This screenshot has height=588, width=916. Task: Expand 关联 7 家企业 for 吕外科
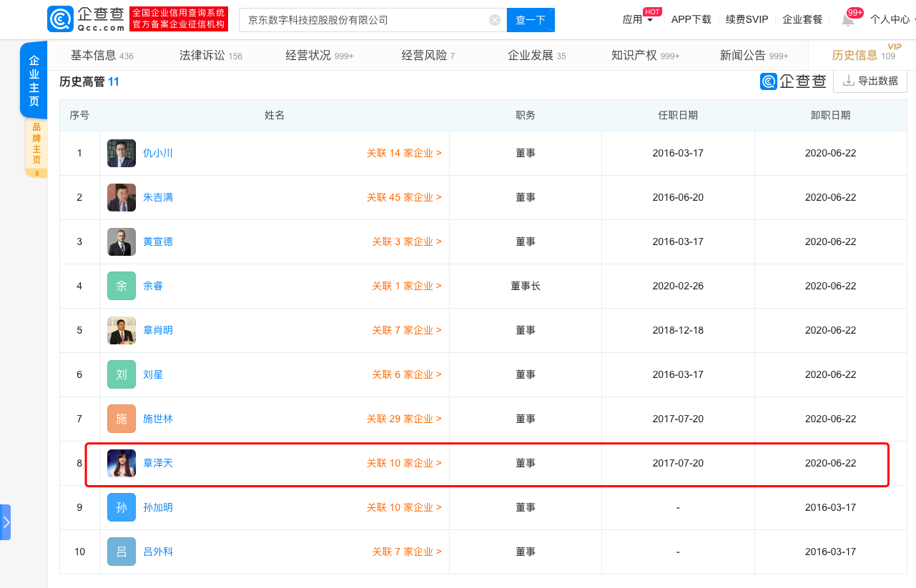407,552
